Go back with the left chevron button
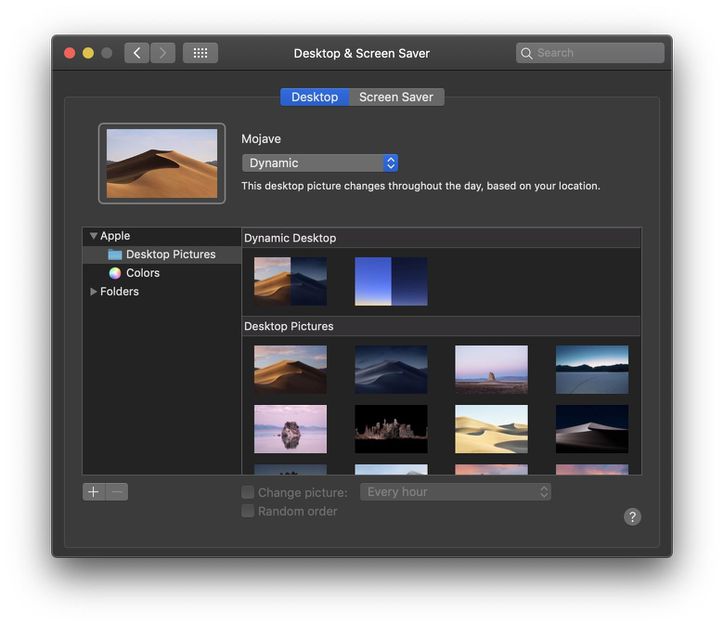The height and width of the screenshot is (626, 724). [x=137, y=53]
